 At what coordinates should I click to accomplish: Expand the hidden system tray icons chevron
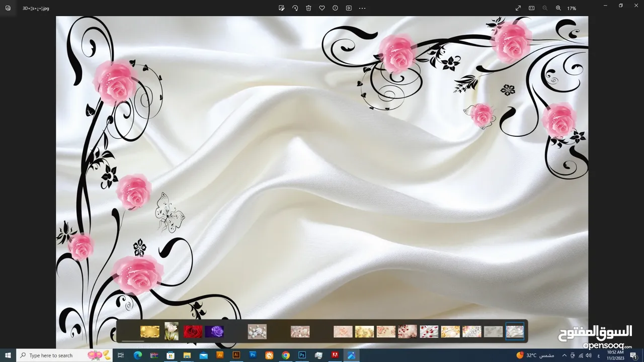(x=564, y=355)
